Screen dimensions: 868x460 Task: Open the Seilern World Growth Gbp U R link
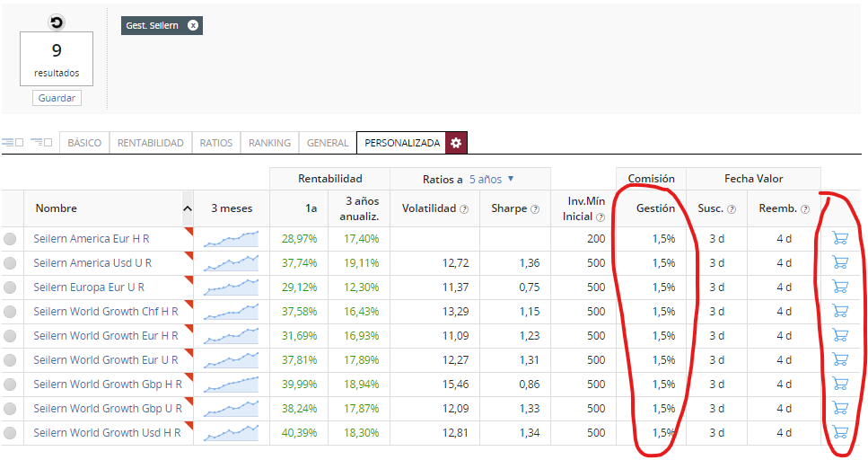pyautogui.click(x=108, y=409)
